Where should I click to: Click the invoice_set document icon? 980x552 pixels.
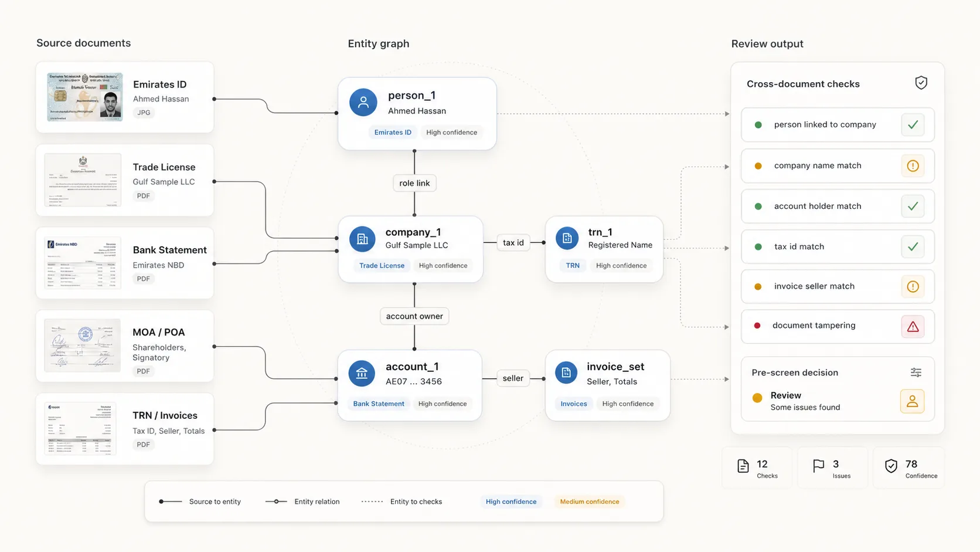coord(566,372)
